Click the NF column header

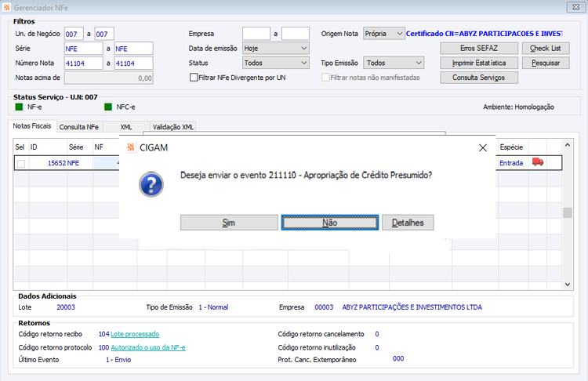point(106,147)
